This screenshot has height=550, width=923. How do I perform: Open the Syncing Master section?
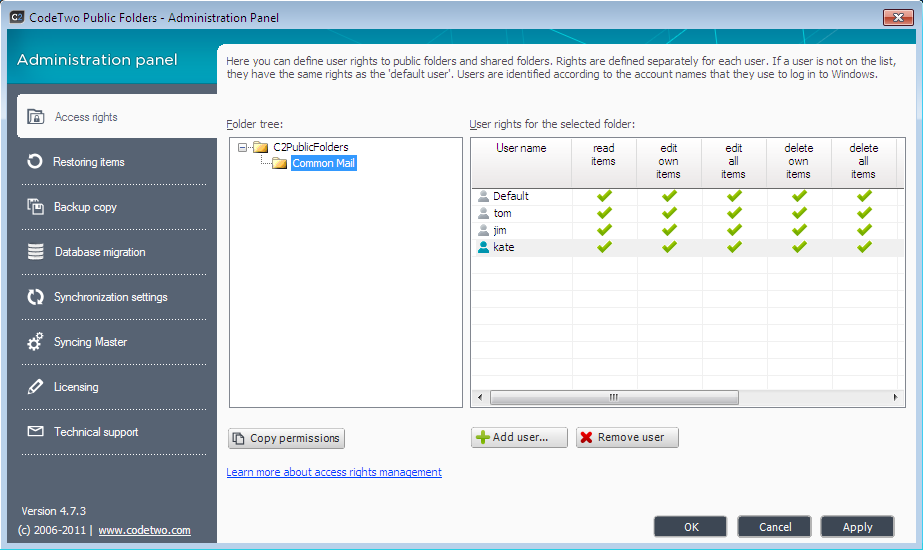pos(114,342)
